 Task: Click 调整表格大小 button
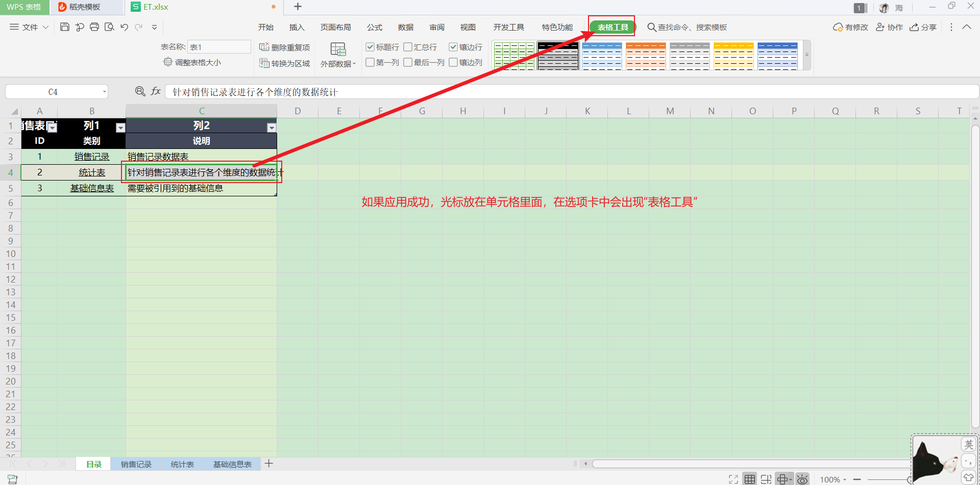coord(192,62)
